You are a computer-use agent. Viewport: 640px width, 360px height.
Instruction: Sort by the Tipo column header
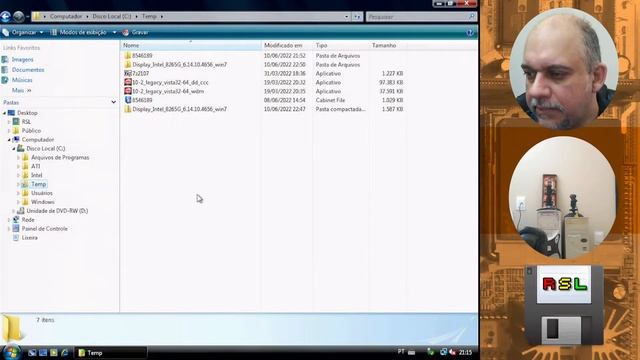click(x=341, y=45)
